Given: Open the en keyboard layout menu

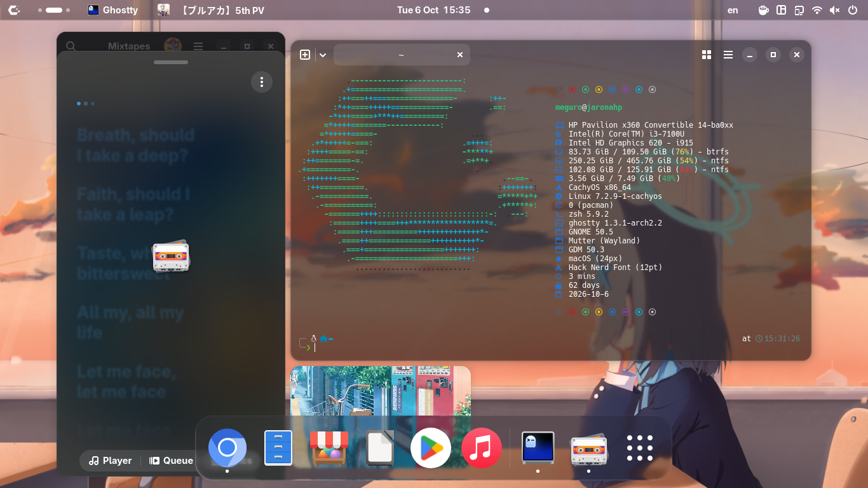Looking at the screenshot, I should (x=733, y=10).
